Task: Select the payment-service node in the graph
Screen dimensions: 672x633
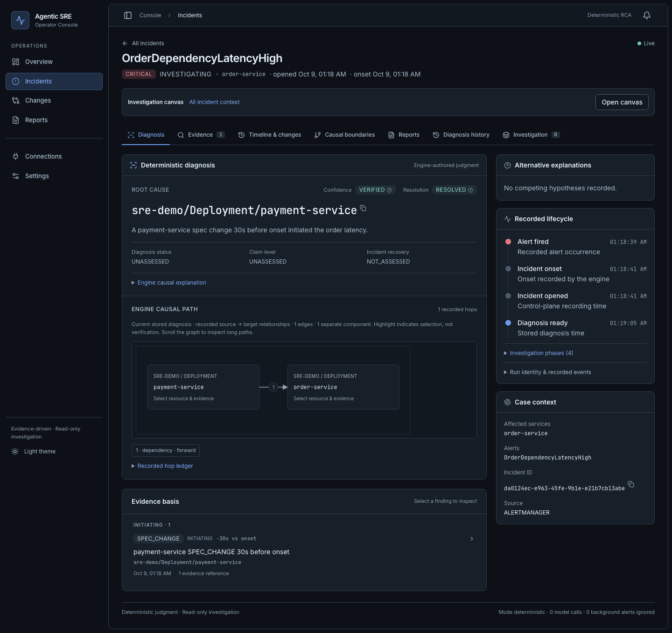Action: [203, 387]
